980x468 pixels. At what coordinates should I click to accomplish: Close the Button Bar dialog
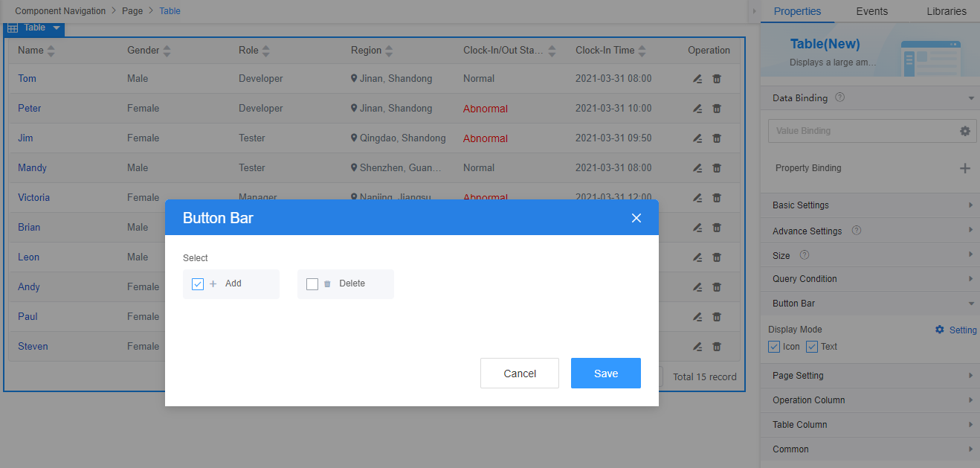636,218
